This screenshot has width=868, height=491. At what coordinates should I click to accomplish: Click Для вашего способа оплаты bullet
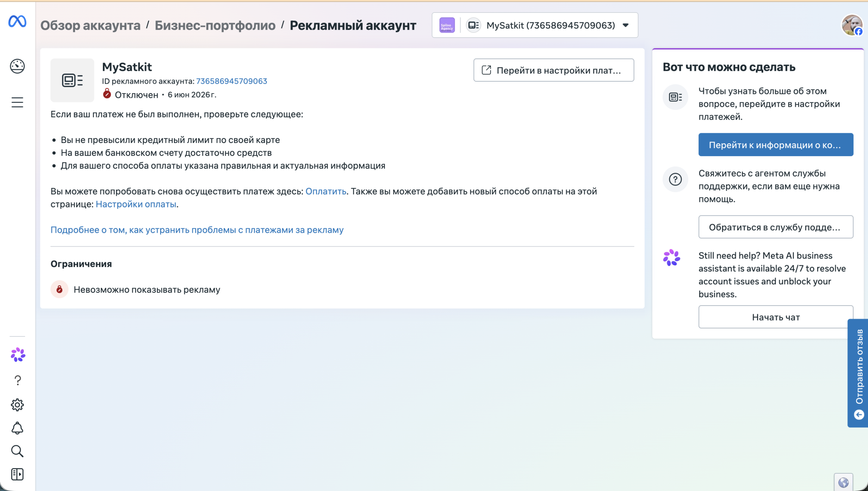[223, 166]
